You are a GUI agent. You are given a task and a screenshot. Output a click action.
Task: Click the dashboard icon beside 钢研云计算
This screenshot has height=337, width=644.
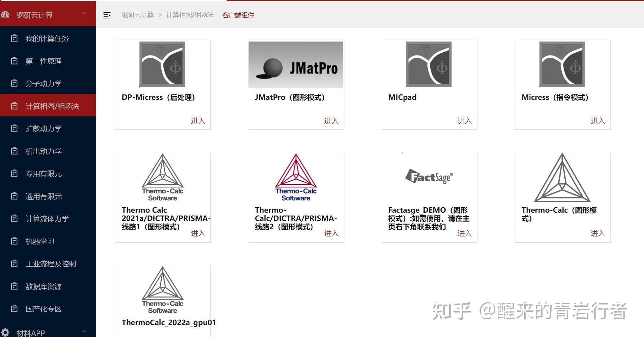coord(5,15)
